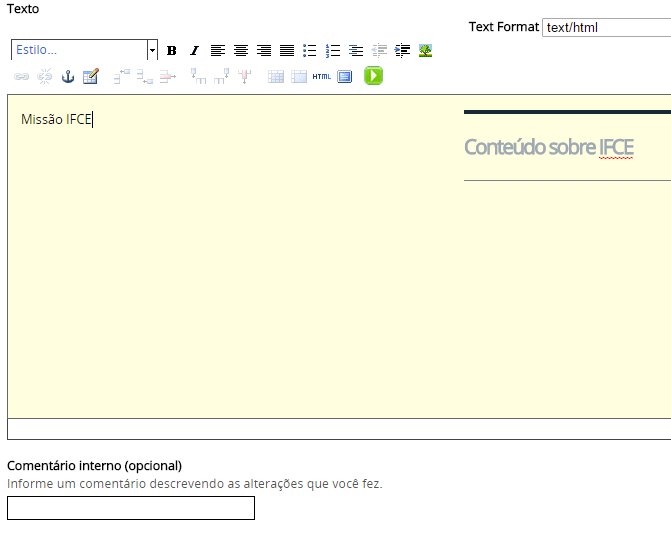Open the Text Format selector

(x=606, y=27)
